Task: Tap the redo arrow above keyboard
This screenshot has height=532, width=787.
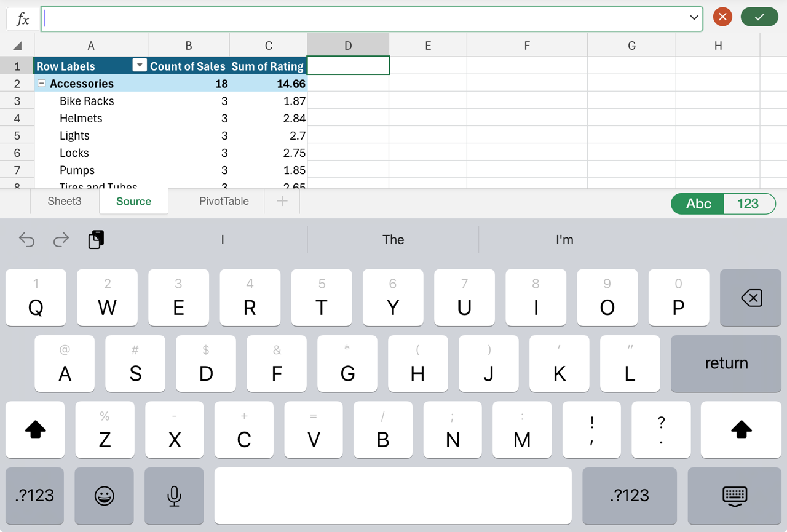Action: (x=61, y=239)
